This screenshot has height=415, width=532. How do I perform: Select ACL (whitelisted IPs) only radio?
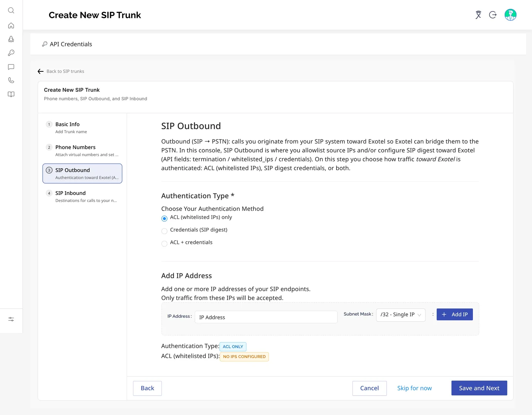(164, 219)
